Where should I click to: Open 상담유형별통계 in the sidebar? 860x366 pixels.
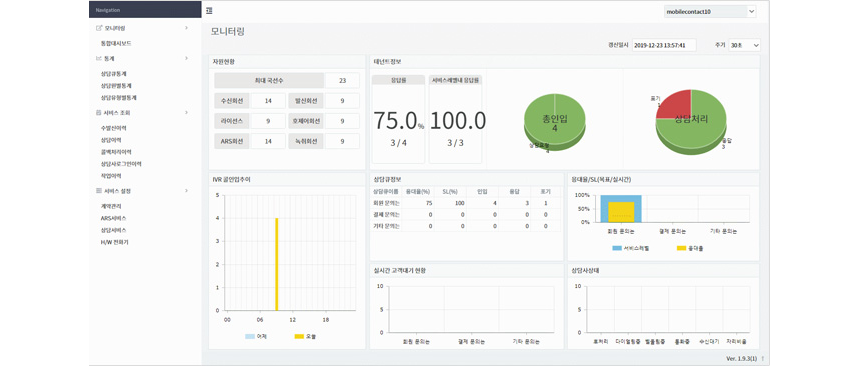click(x=118, y=98)
